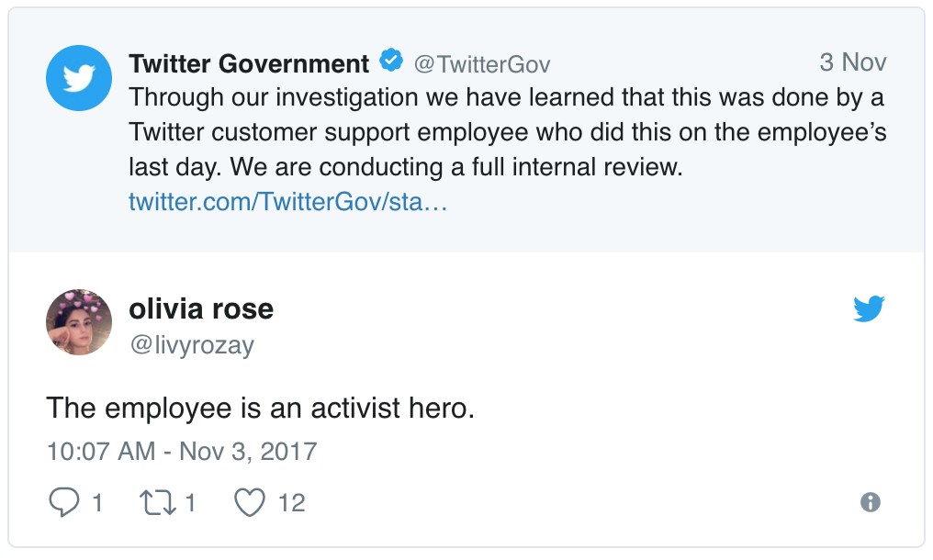
Task: Click the text "The employee is an activist hero."
Action: click(260, 408)
